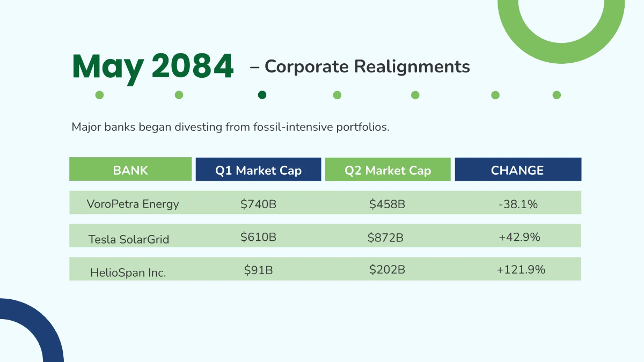Click the -38.1% change value
The height and width of the screenshot is (362, 644).
pos(518,204)
